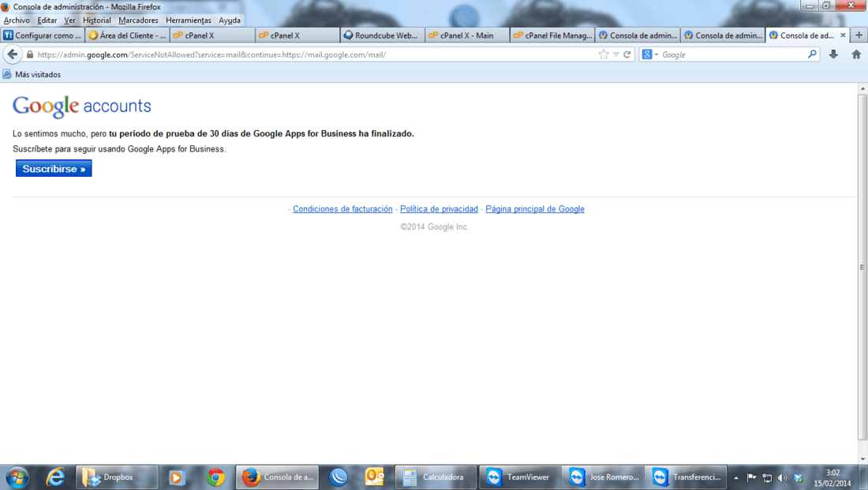The width and height of the screenshot is (868, 490).
Task: Open the Transferenci... taskbar window
Action: pyautogui.click(x=686, y=477)
